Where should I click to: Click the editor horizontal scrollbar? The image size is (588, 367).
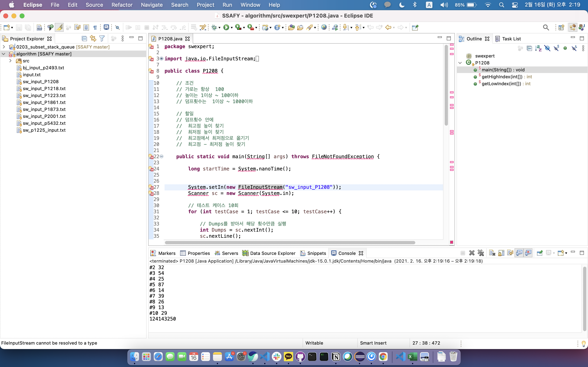tap(290, 242)
